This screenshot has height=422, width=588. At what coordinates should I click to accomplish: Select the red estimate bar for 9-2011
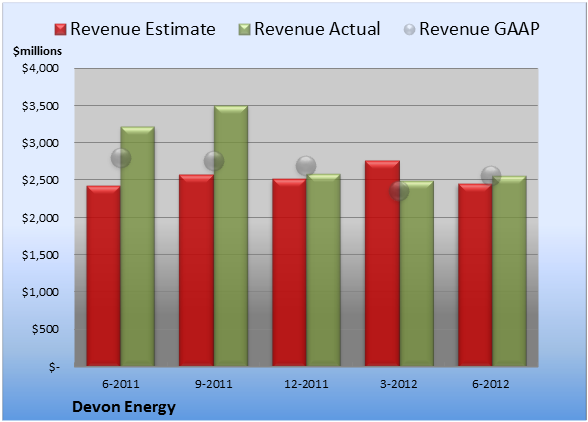tap(196, 270)
